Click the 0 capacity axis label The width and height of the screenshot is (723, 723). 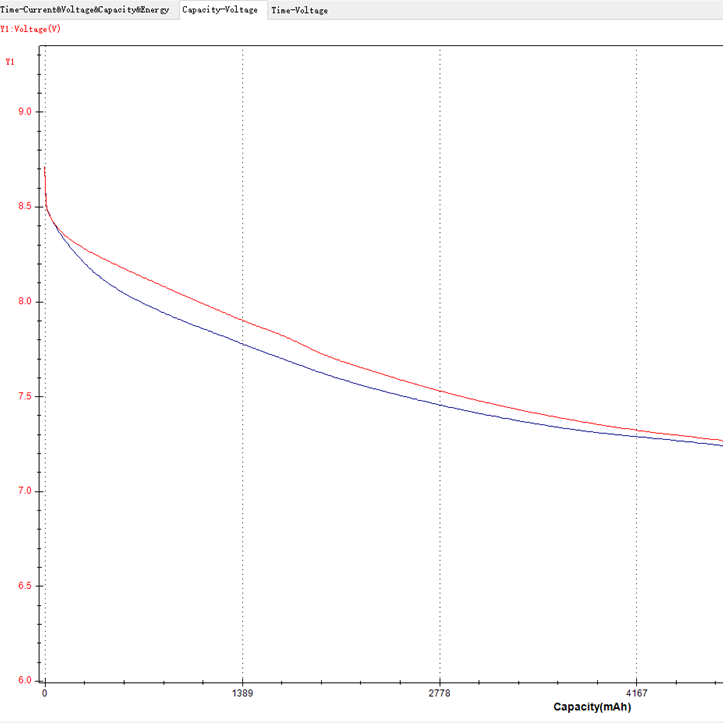click(x=44, y=693)
